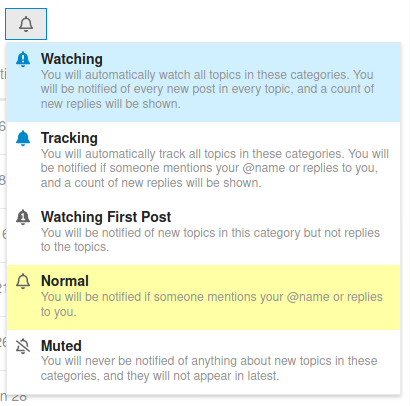This screenshot has width=410, height=406.
Task: Click the crossed-out Muted bell icon
Action: 23,346
